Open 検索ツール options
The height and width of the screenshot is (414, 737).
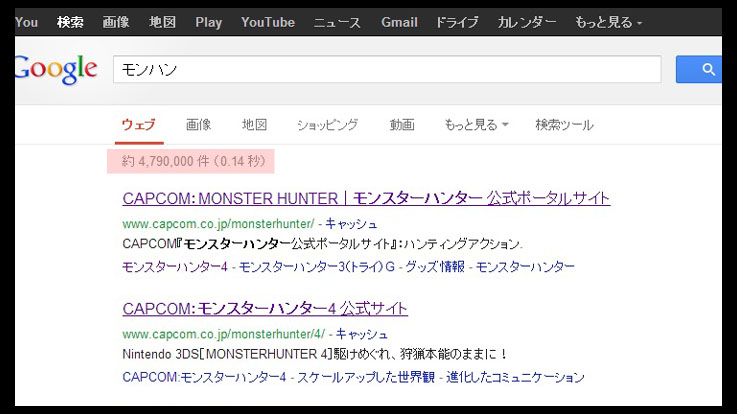point(564,125)
